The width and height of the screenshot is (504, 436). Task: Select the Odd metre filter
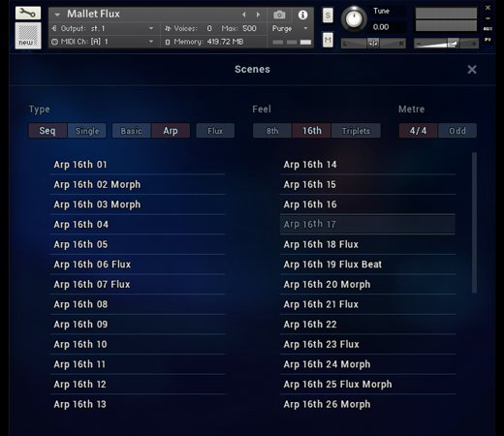[x=457, y=131]
